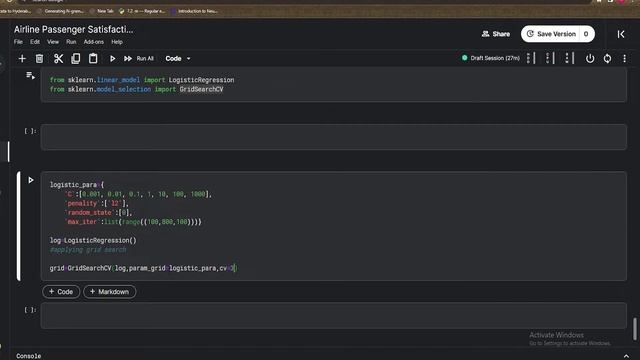Paste the cell with the clipboard icon
This screenshot has width=640, height=360.
[93, 59]
